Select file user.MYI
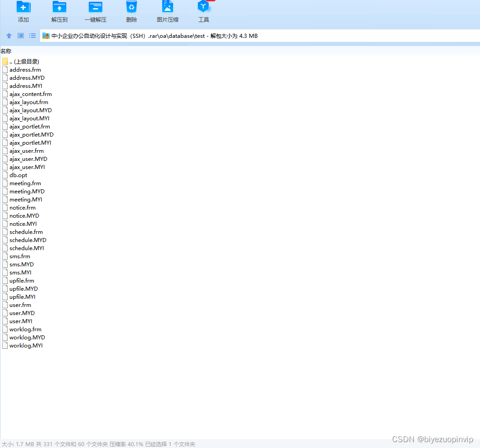This screenshot has width=480, height=448. tap(21, 321)
